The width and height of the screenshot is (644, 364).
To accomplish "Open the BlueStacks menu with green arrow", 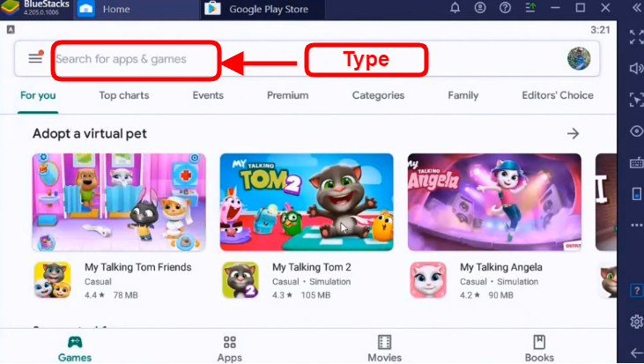I will 530,8.
